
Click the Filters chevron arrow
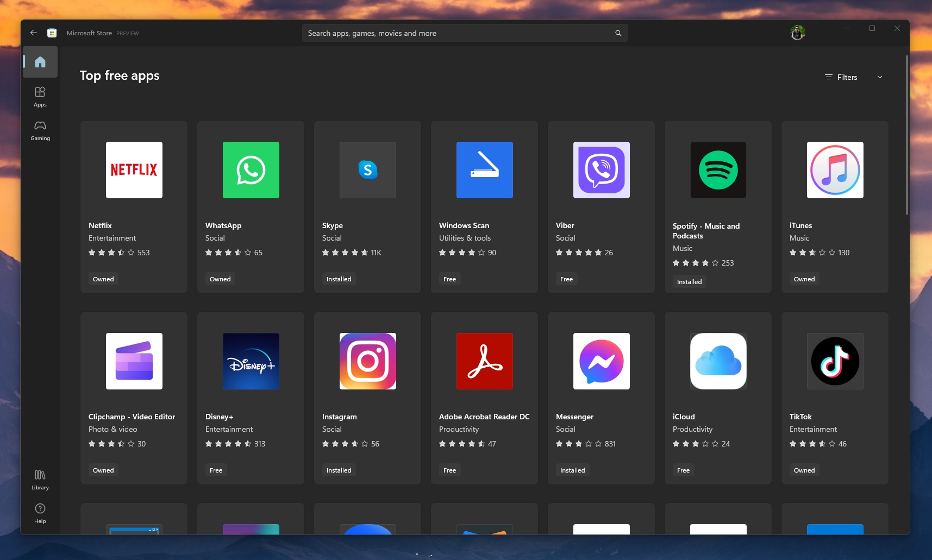879,77
